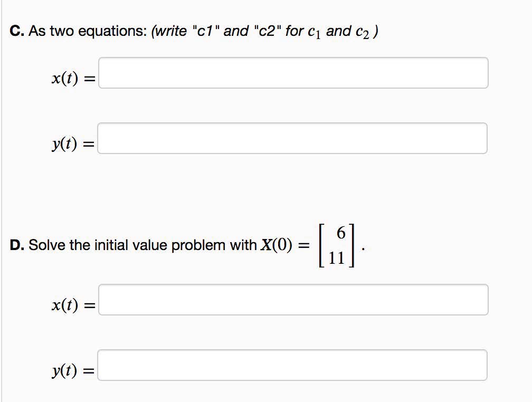Focus the y(t) answer box in part D

pos(293,365)
